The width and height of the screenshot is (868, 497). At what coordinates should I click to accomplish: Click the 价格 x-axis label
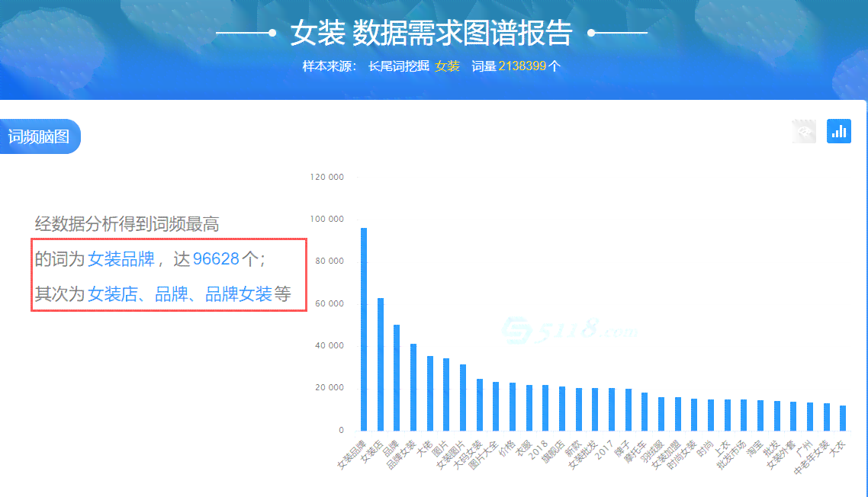coord(506,448)
